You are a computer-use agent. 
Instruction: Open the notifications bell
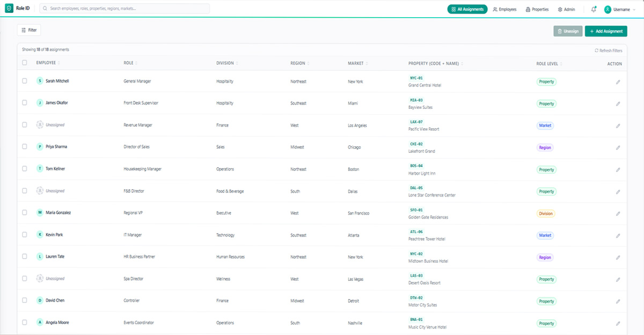pyautogui.click(x=594, y=9)
